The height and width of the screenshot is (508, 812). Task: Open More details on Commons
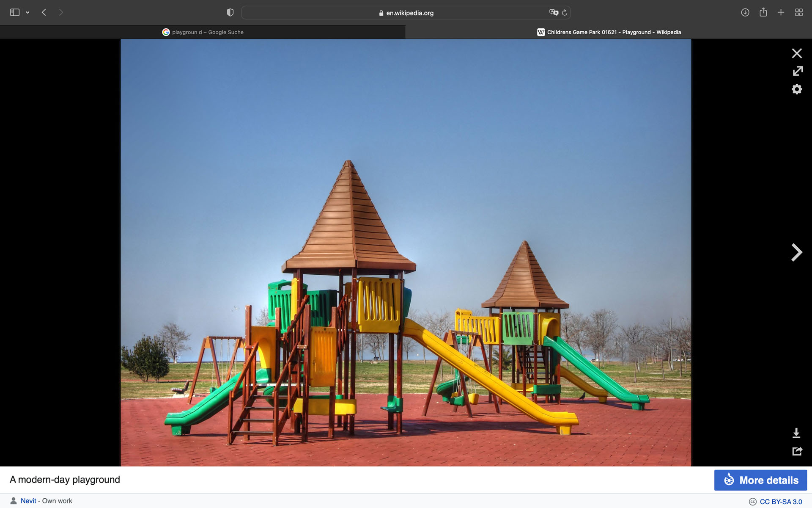coord(760,480)
